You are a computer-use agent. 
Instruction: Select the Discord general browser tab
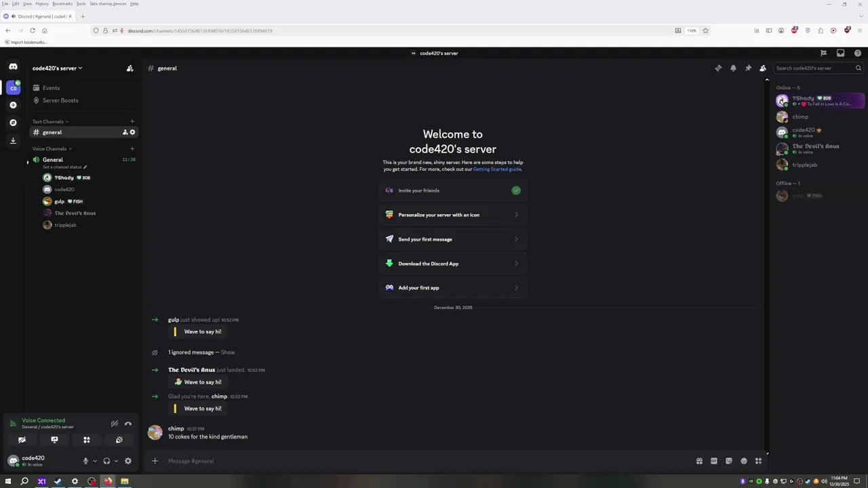[38, 16]
